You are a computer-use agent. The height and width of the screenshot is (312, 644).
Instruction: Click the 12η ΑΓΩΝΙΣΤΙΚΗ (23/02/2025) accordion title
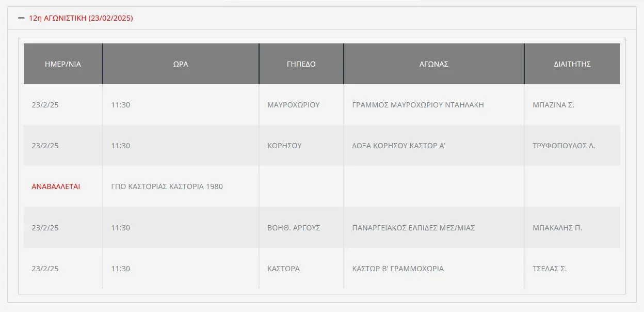coord(81,18)
